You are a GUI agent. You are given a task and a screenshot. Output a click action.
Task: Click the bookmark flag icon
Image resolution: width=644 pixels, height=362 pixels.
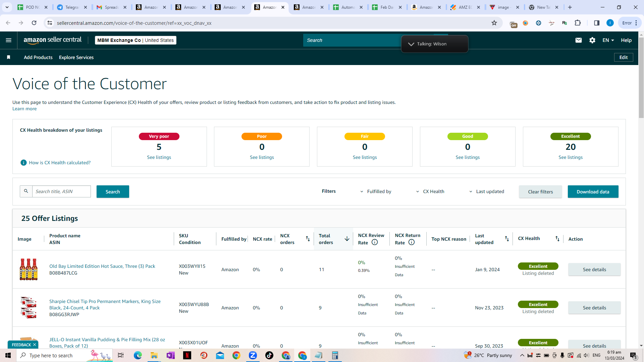9,57
